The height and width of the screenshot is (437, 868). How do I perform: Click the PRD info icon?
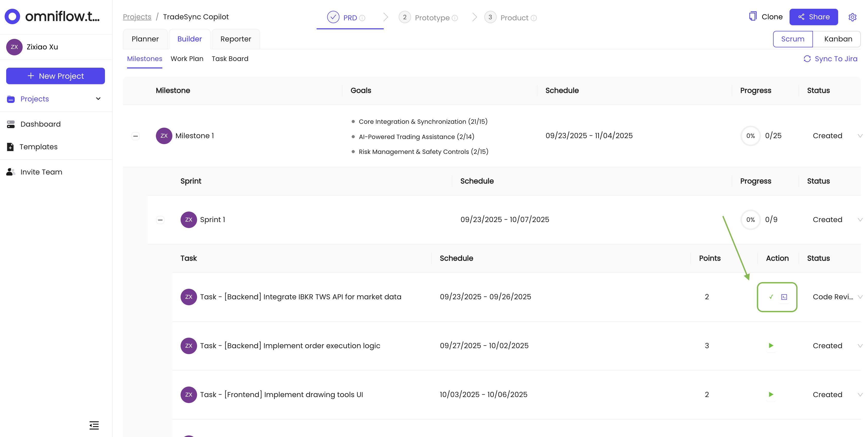(x=362, y=18)
